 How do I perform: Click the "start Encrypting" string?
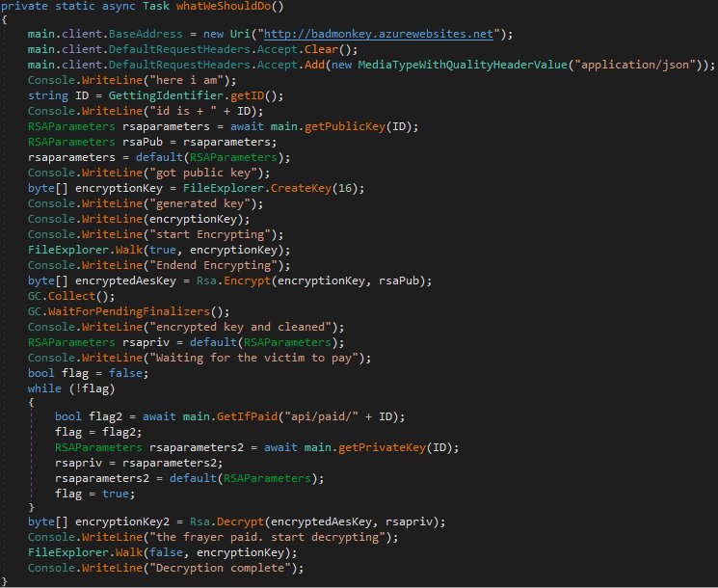[210, 234]
